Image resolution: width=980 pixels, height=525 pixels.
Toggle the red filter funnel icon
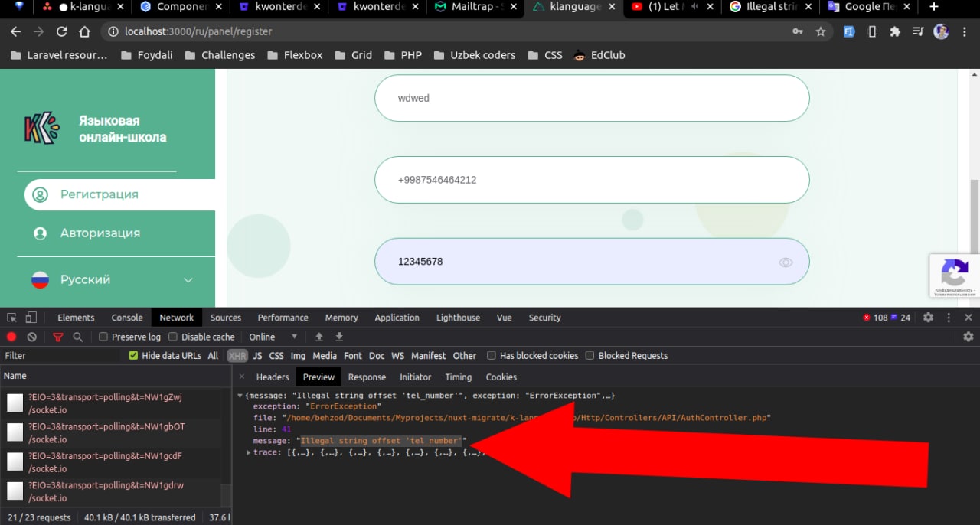tap(58, 337)
